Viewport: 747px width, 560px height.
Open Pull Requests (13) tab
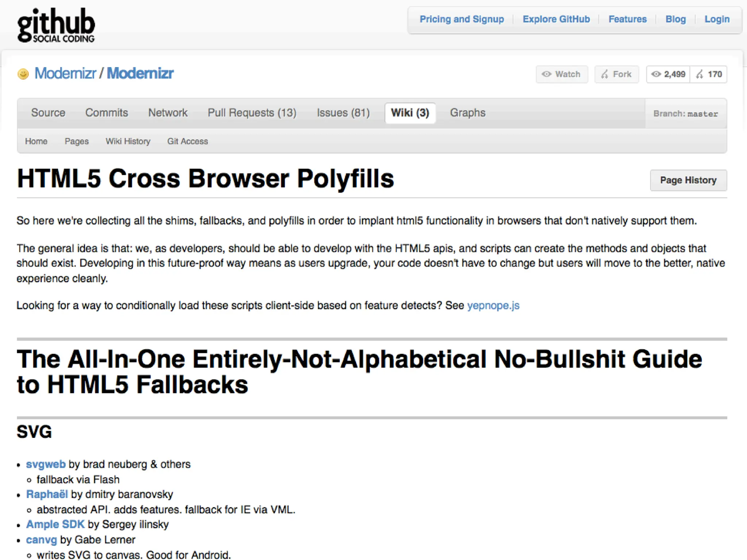pos(252,113)
